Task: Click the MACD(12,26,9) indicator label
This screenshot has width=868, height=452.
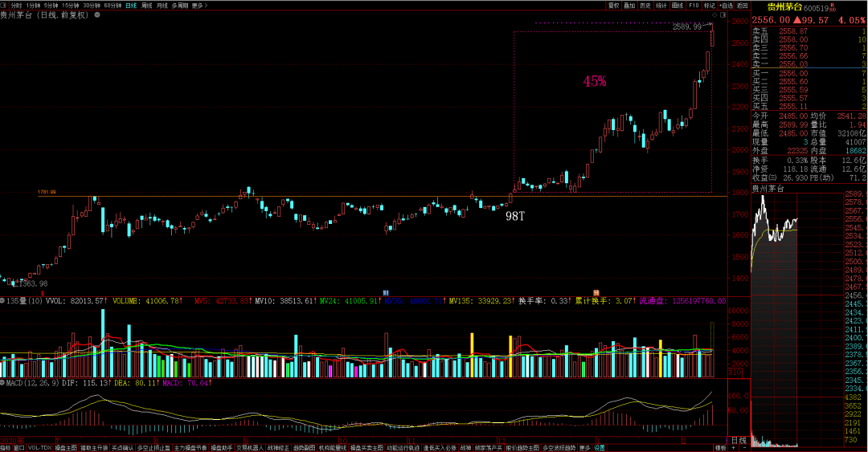Action: click(x=33, y=383)
